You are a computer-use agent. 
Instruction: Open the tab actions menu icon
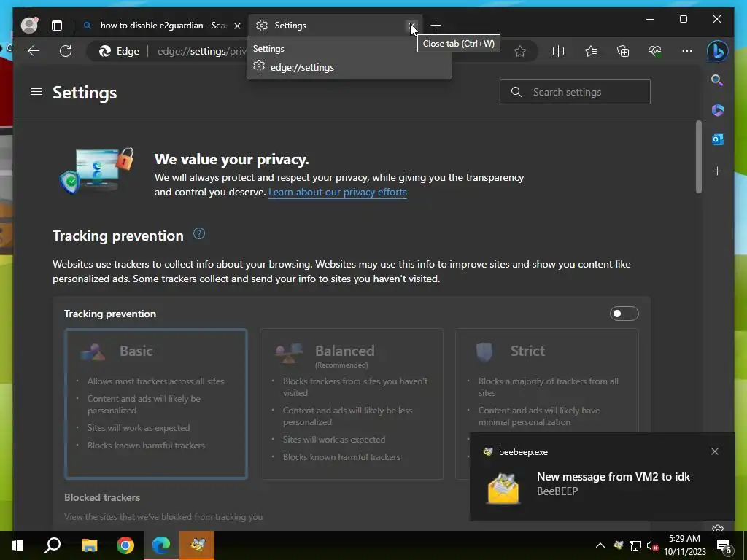(57, 26)
